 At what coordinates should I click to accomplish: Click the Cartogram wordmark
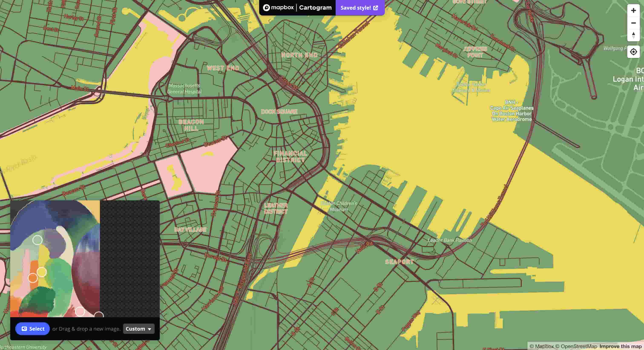[x=315, y=7]
